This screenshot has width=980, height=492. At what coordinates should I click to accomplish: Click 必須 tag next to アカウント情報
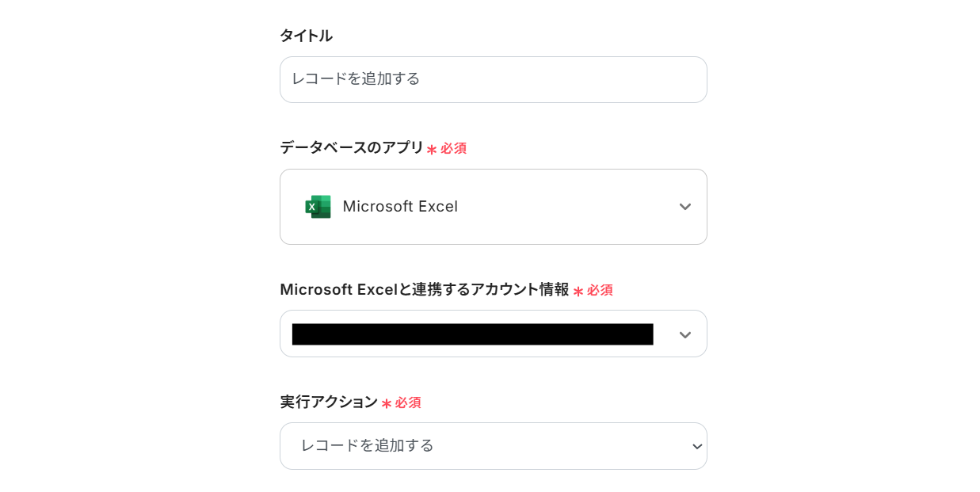(600, 291)
